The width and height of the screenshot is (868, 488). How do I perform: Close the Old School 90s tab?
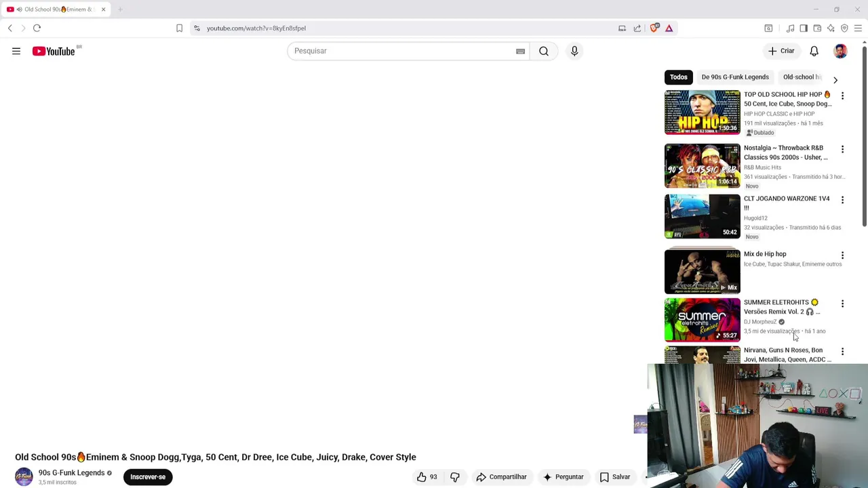coord(103,9)
